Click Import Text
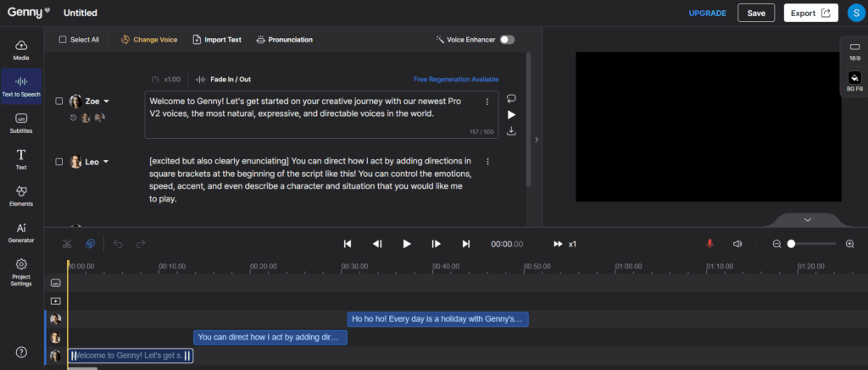Screen dimensions: 868x370 click(x=217, y=40)
